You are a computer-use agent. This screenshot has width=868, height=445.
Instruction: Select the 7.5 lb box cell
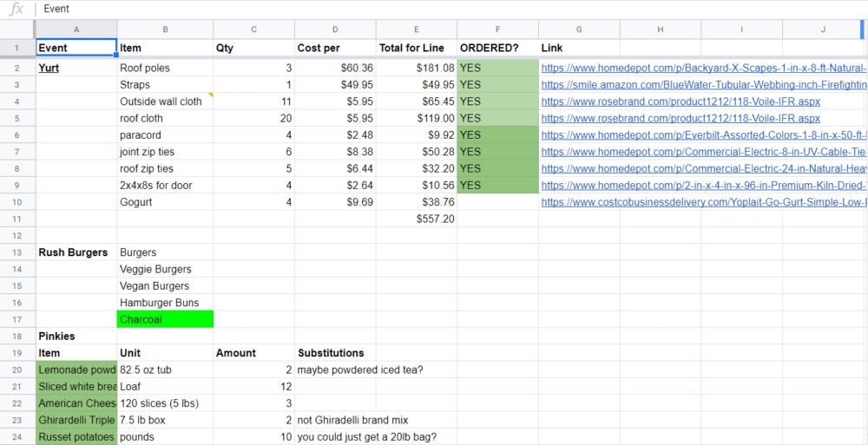point(165,420)
